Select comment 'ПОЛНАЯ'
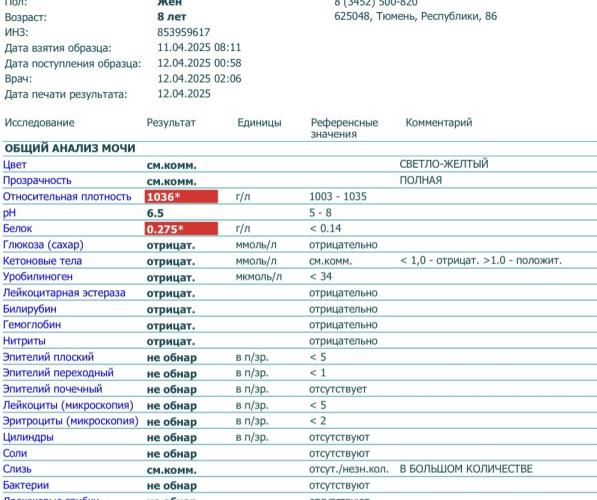The image size is (597, 500). coord(421,180)
